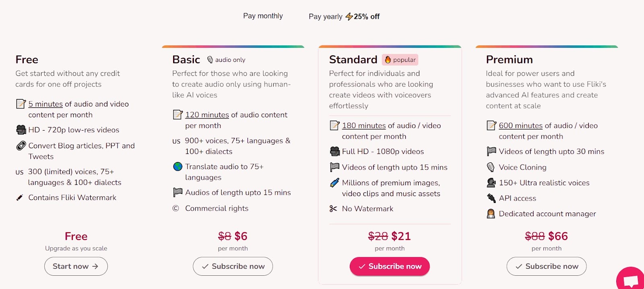Click the audio only microphone icon
The width and height of the screenshot is (644, 289).
pyautogui.click(x=210, y=60)
